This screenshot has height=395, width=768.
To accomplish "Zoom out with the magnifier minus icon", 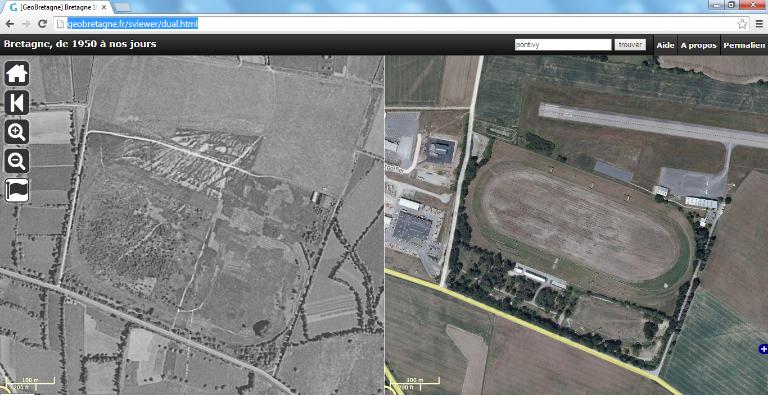I will click(x=17, y=161).
